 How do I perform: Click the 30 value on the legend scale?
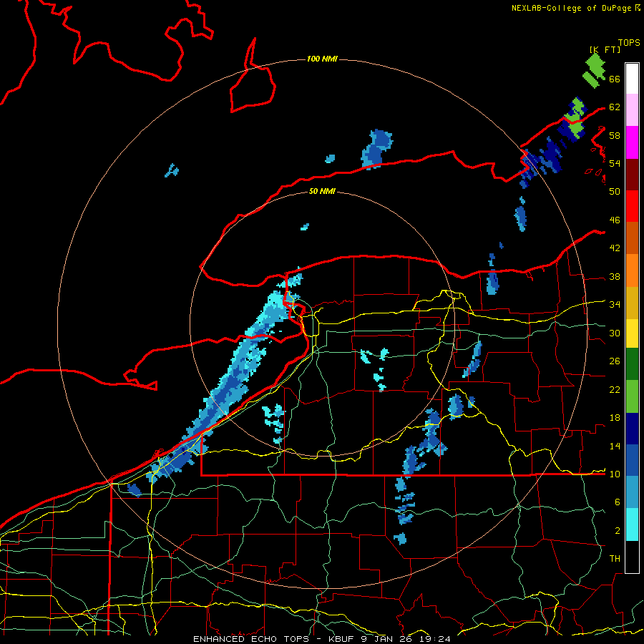click(x=615, y=333)
